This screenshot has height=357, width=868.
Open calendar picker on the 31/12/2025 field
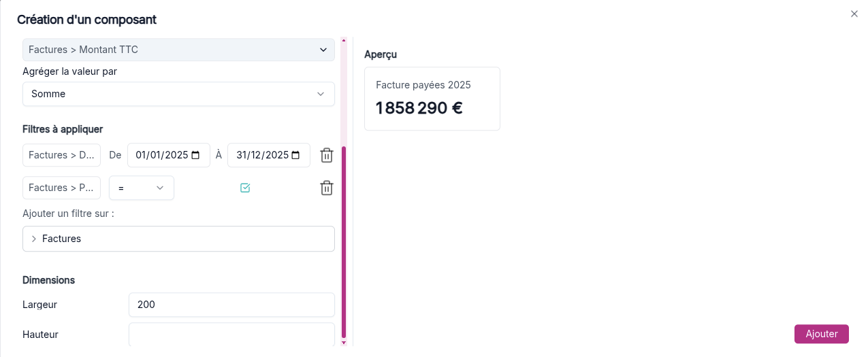295,155
